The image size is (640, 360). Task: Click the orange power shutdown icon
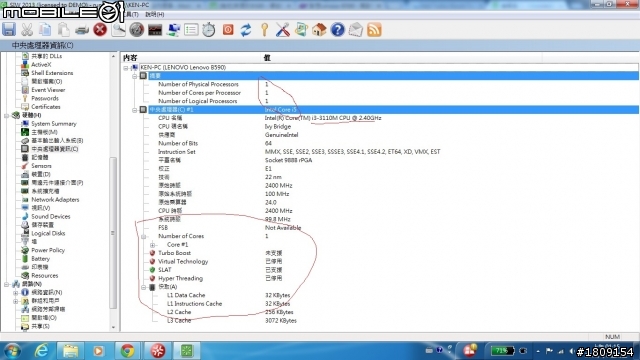coord(228,30)
